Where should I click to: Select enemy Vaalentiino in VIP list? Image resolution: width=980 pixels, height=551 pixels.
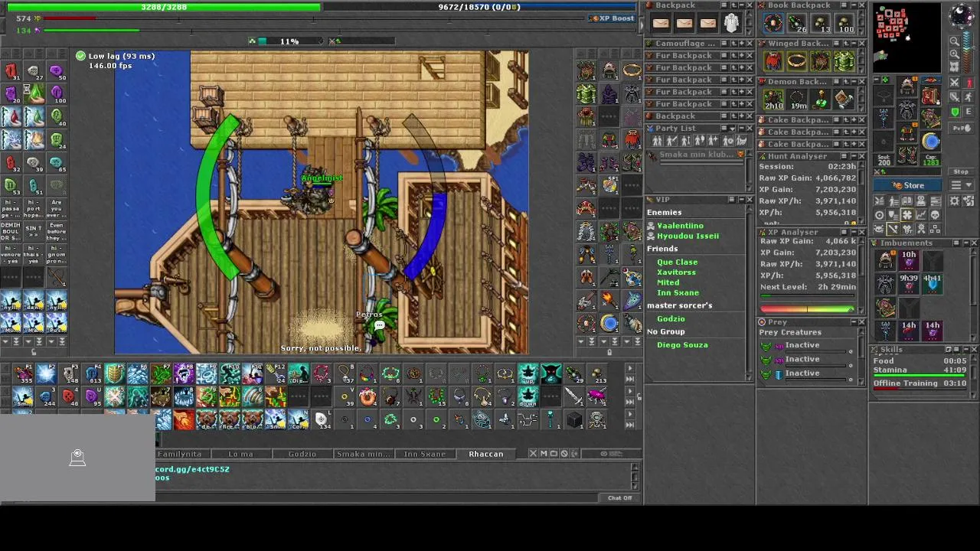680,226
